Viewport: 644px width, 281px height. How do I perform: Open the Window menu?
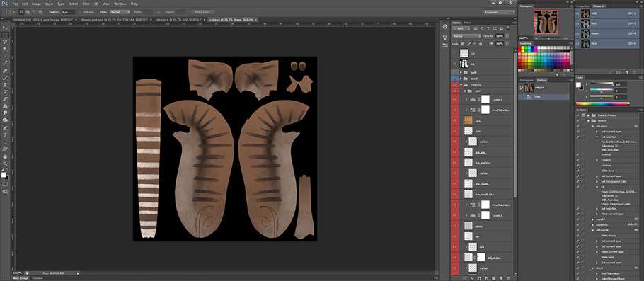[120, 4]
